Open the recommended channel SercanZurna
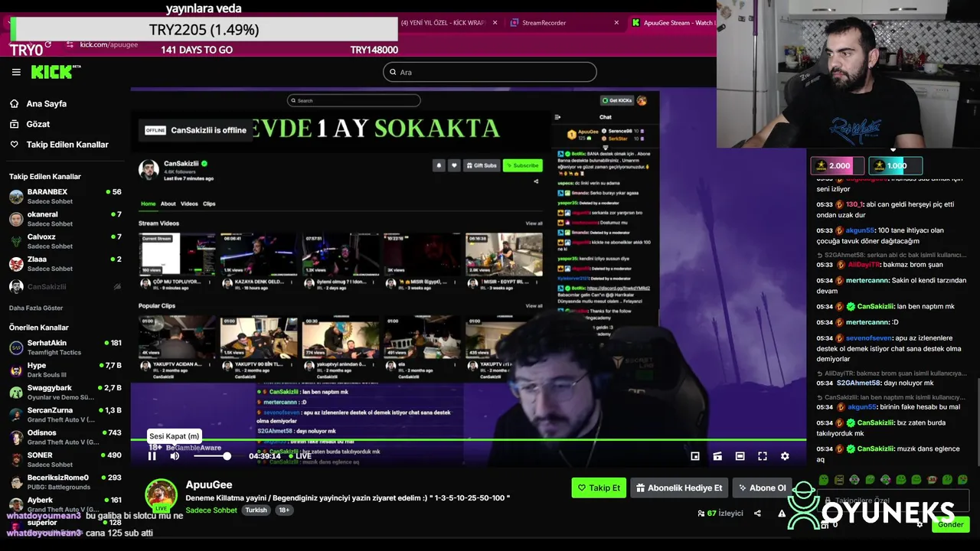The height and width of the screenshot is (551, 980). click(65, 415)
